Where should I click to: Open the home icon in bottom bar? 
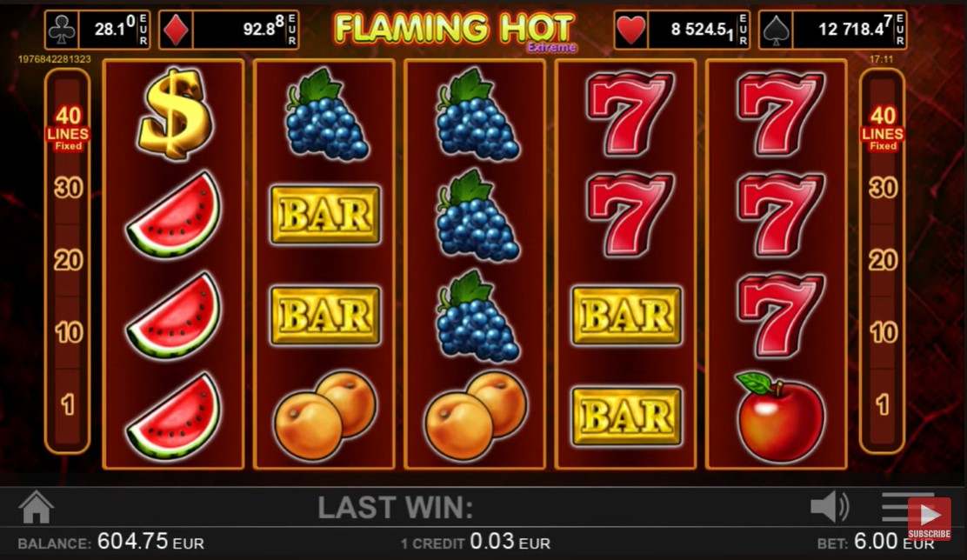click(x=37, y=507)
